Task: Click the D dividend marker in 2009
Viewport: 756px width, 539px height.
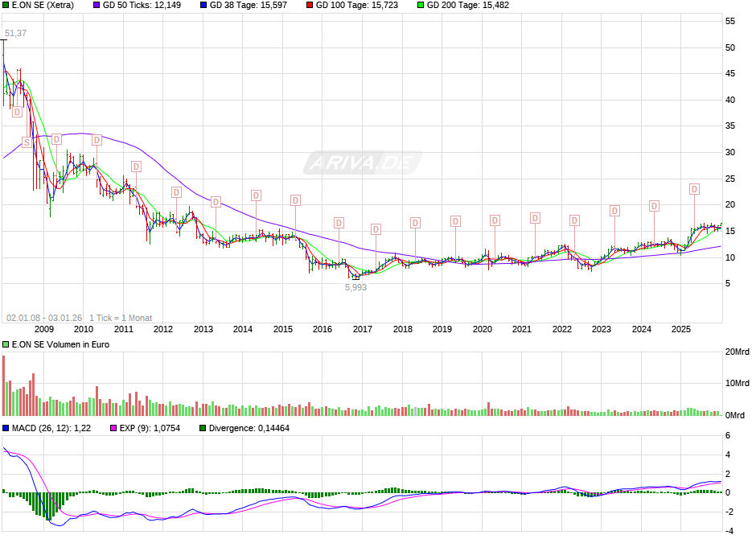Action: click(x=56, y=139)
